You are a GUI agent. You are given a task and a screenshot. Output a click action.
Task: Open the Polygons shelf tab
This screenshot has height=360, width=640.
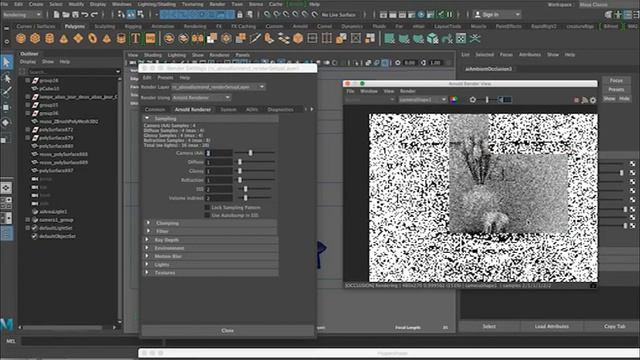pos(75,26)
